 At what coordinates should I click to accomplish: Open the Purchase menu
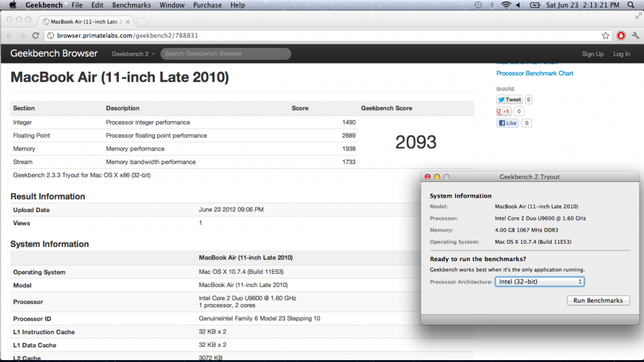(x=208, y=5)
